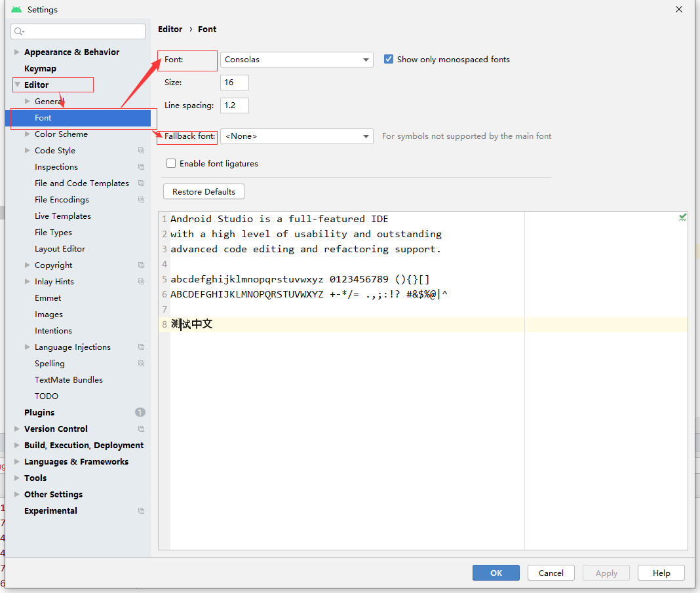This screenshot has width=700, height=593.
Task: Expand the Version Control arrow
Action: click(16, 429)
